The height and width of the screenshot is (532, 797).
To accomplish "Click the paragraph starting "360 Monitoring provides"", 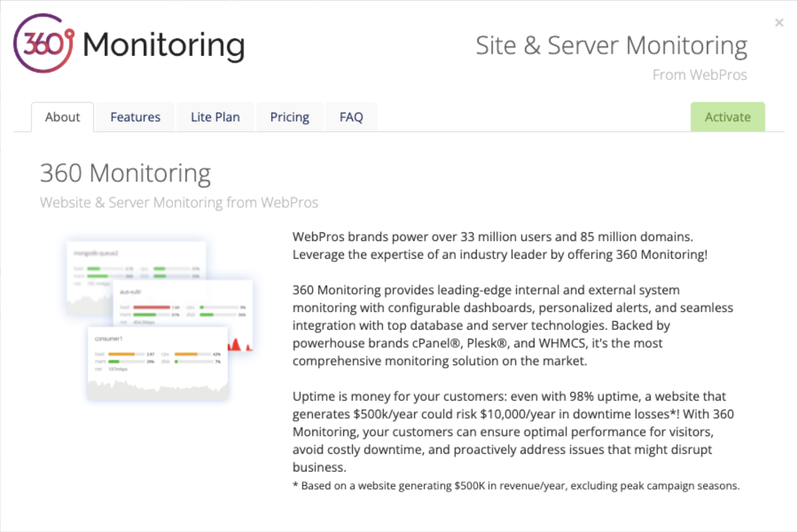I will (x=513, y=325).
